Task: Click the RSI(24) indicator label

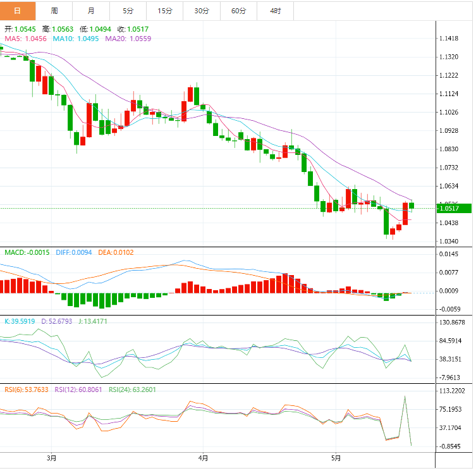Action: pyautogui.click(x=132, y=390)
